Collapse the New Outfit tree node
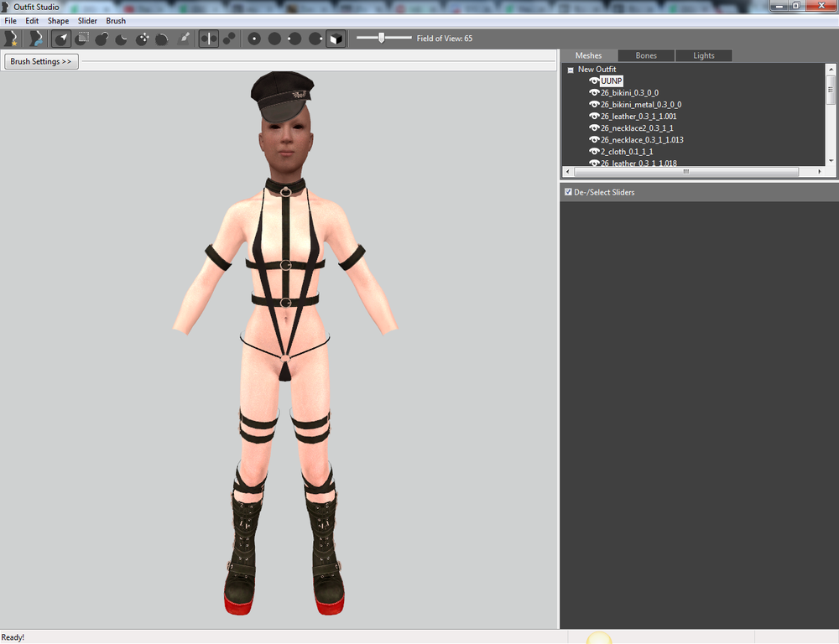 click(571, 70)
